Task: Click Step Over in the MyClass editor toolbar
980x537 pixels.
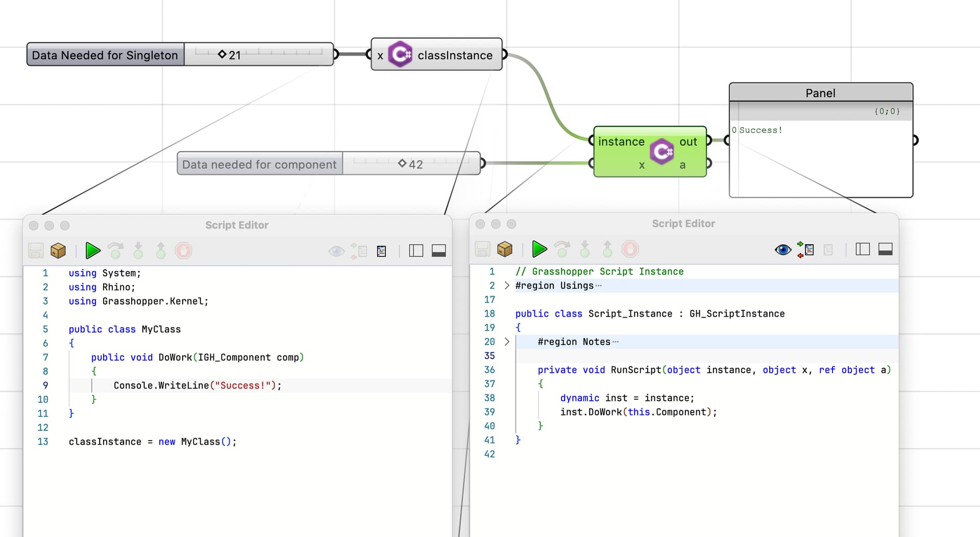Action: point(116,250)
